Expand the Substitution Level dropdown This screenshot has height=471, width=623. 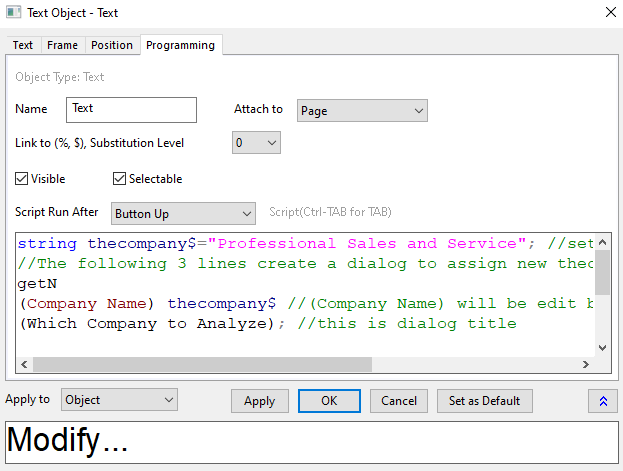point(256,143)
